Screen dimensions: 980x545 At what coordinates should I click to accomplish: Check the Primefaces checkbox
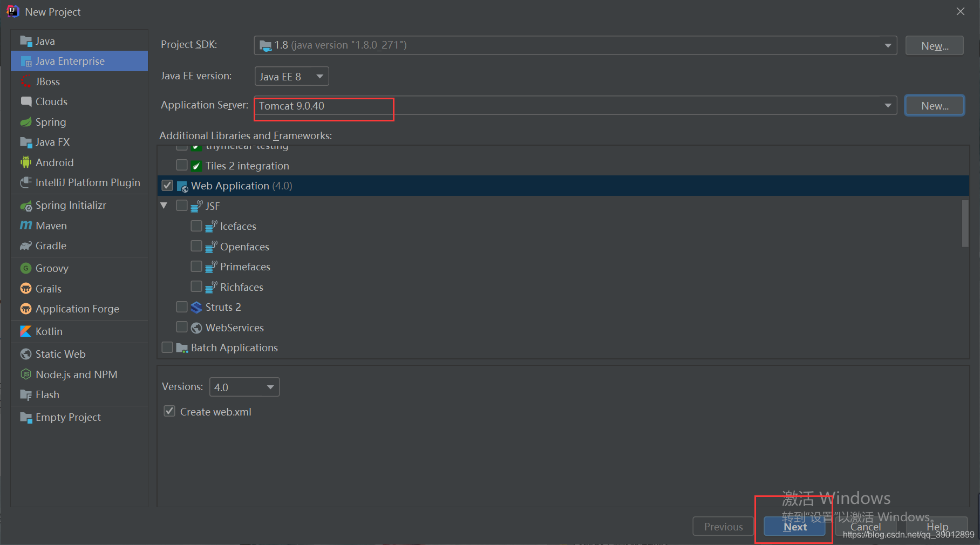coord(196,267)
